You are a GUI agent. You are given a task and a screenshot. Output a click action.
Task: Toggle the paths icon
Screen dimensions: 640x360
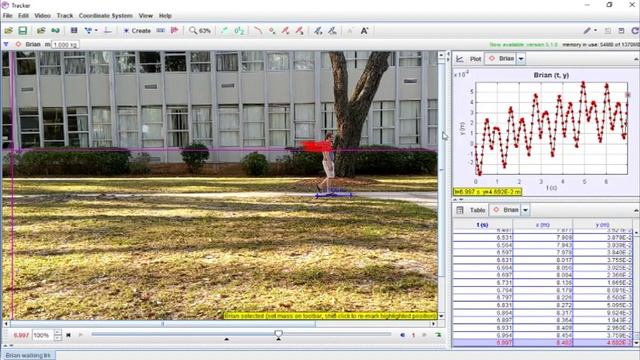258,31
